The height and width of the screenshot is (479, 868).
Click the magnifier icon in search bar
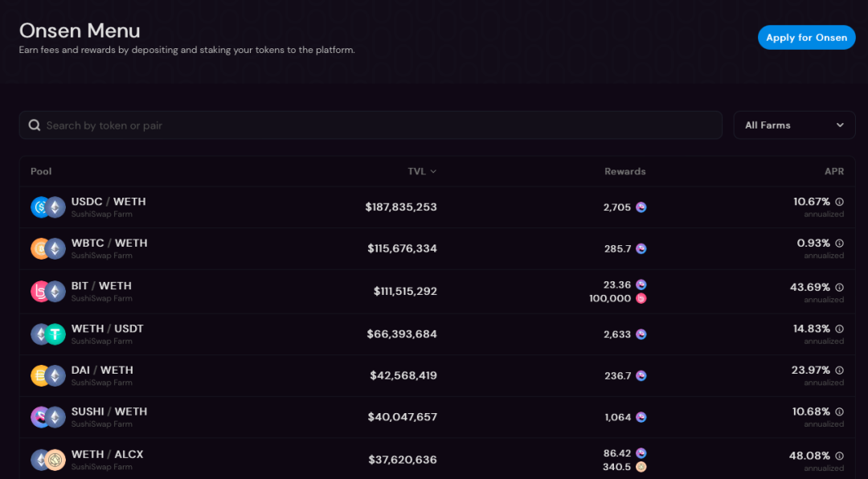[35, 125]
